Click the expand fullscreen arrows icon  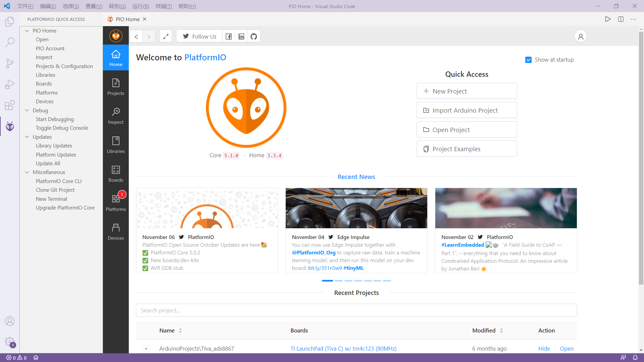[166, 37]
